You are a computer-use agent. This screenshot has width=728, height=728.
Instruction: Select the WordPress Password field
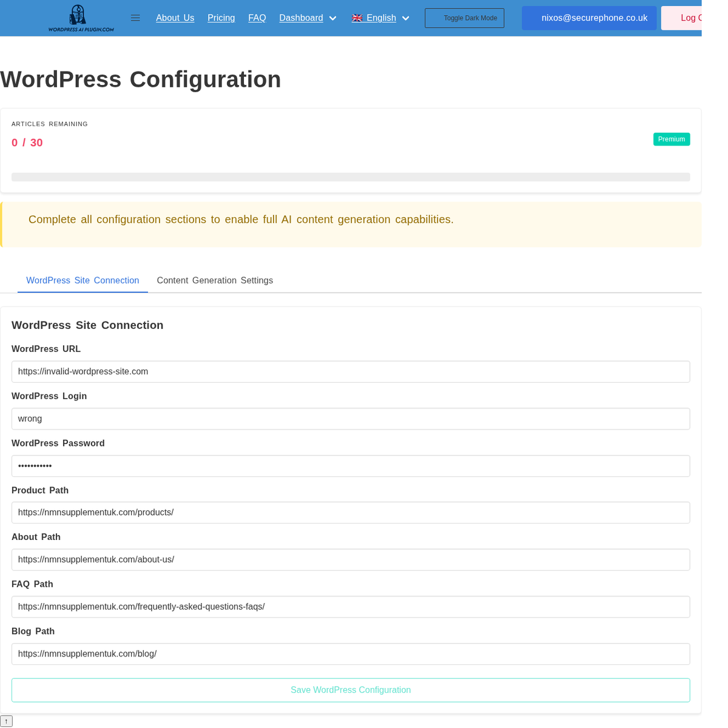click(x=351, y=466)
